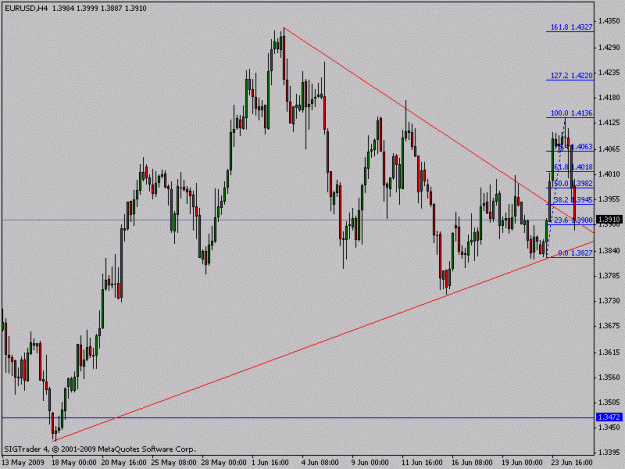Select the 0.0 1.3827 Fibonacci label
Viewport: 625px width, 469px height.
(x=575, y=253)
